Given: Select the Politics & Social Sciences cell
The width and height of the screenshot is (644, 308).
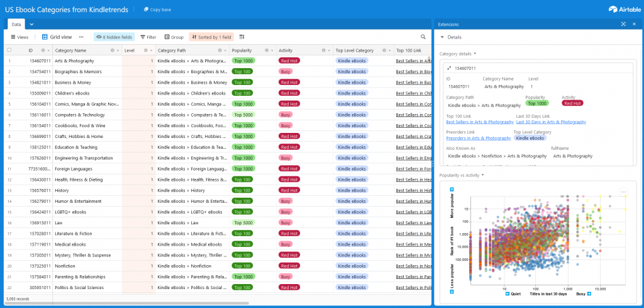Looking at the screenshot, I should pyautogui.click(x=87, y=287).
